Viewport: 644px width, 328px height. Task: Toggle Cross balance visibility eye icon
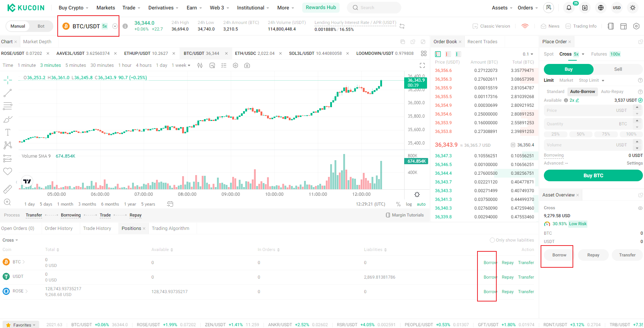[x=640, y=208]
